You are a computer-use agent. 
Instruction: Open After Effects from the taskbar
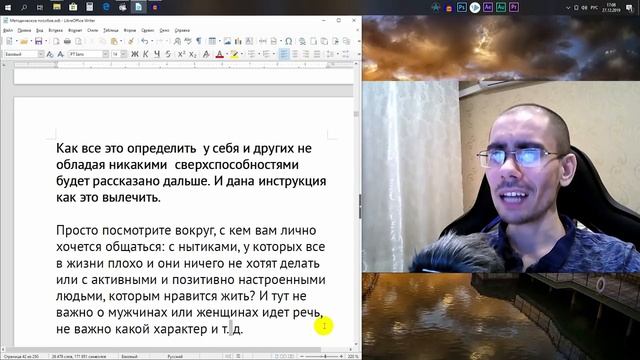click(x=488, y=7)
